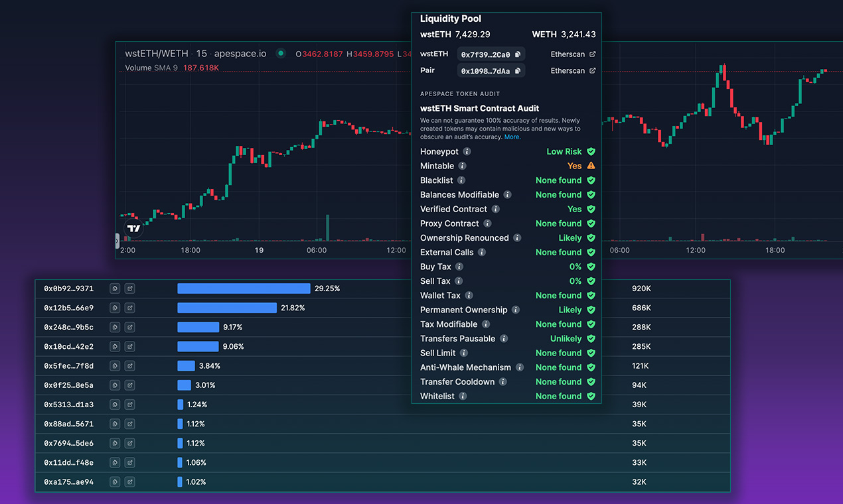Copy holder address 0xa175…ae94
The height and width of the screenshot is (504, 843).
pyautogui.click(x=115, y=481)
